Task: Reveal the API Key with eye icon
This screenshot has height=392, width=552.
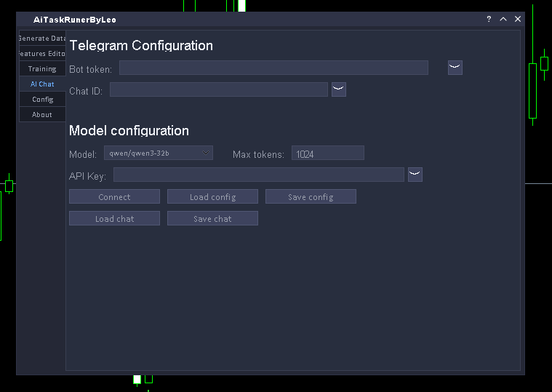Action: click(x=415, y=175)
